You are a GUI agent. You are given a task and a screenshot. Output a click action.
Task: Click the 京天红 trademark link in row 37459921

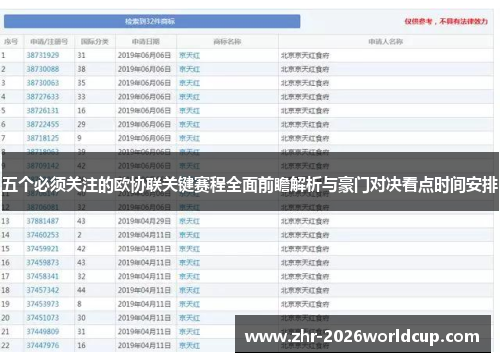coord(189,249)
